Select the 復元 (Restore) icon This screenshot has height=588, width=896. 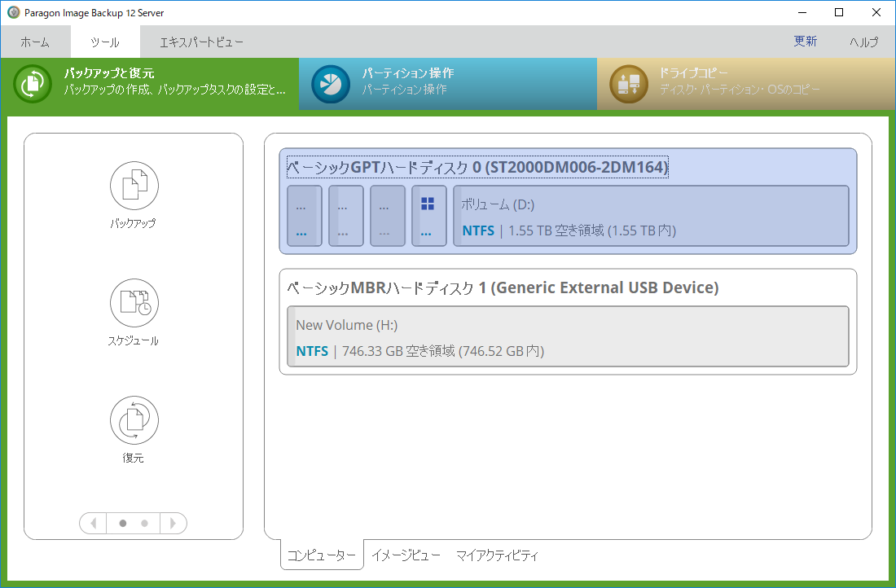(x=134, y=421)
